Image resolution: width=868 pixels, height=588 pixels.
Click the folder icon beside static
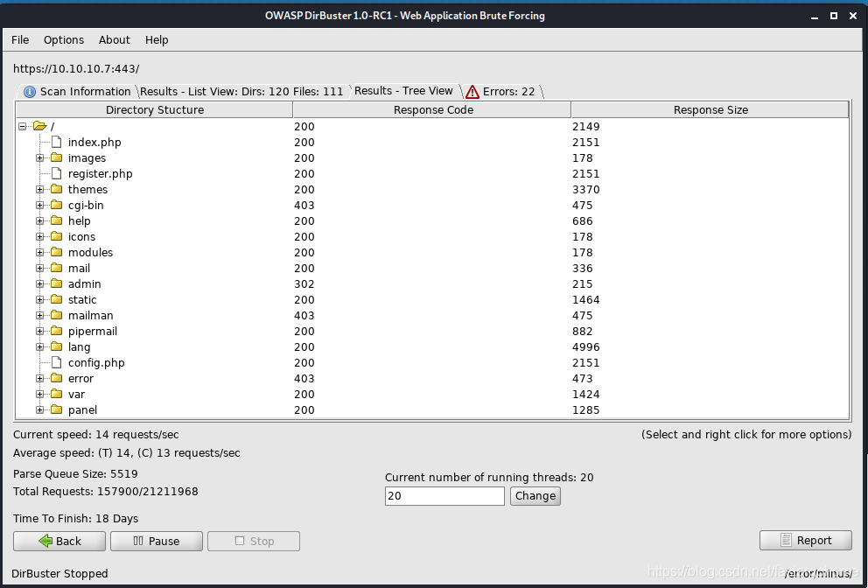pyautogui.click(x=56, y=299)
